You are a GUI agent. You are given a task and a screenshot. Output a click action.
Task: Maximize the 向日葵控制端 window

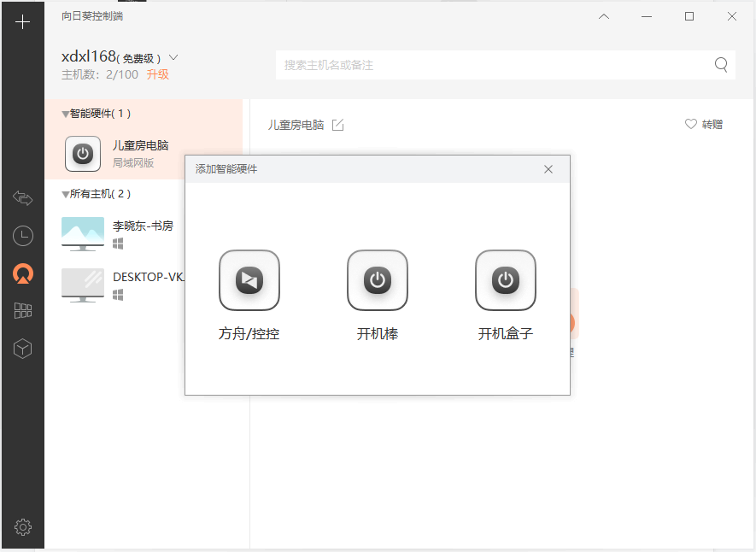click(x=689, y=16)
